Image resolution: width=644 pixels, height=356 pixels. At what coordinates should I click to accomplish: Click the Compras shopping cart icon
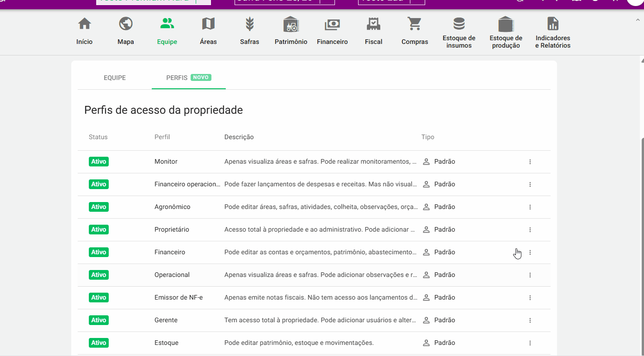click(415, 23)
